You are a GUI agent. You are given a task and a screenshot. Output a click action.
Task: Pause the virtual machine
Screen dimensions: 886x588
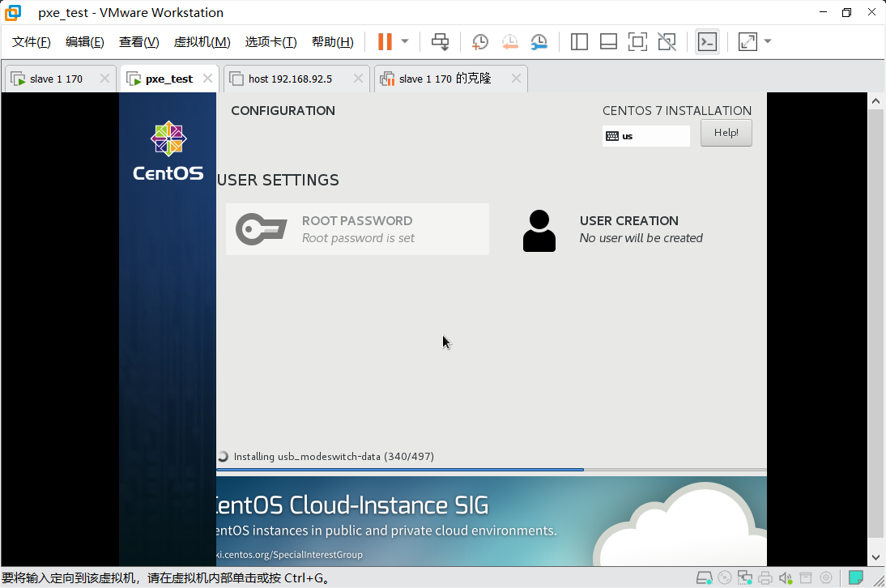(x=385, y=42)
